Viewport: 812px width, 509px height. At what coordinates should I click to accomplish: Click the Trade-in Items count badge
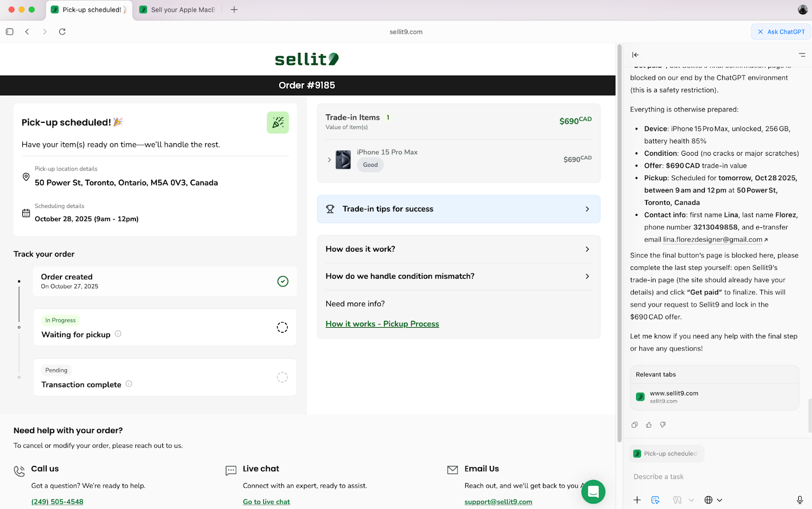pyautogui.click(x=388, y=117)
